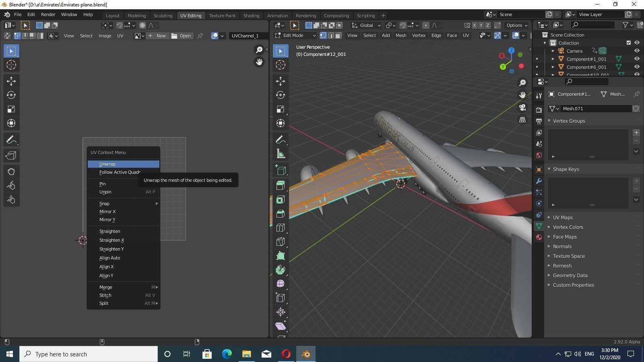Select the Loop Cut tool
644x362 pixels.
(x=281, y=228)
